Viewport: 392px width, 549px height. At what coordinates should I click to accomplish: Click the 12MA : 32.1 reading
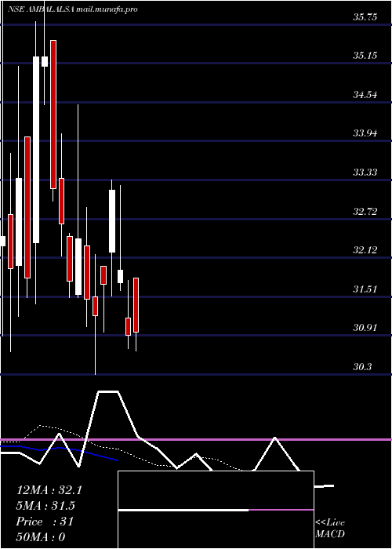(x=49, y=490)
